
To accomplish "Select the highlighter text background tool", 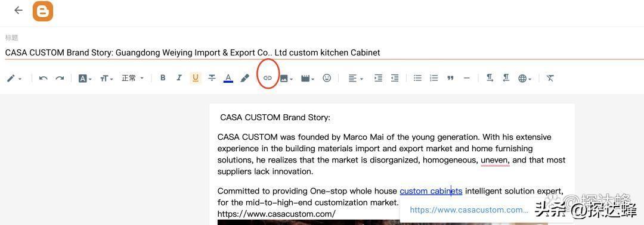I will coord(245,78).
